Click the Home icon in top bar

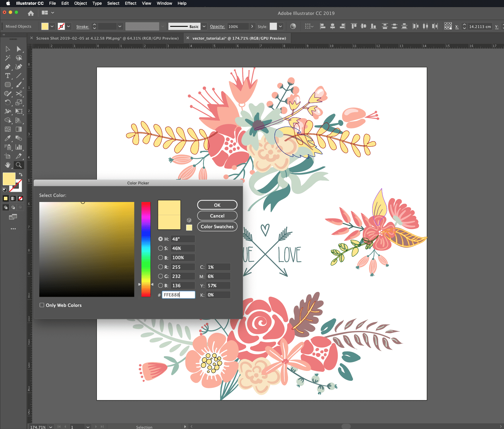point(31,13)
